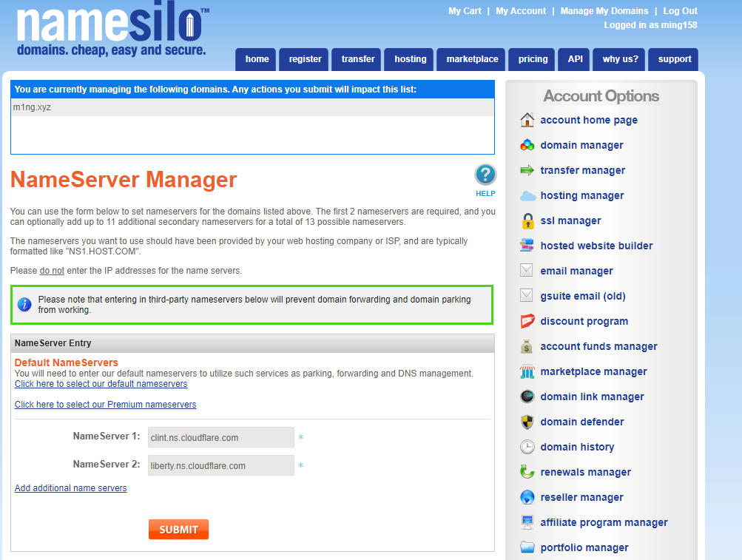This screenshot has height=560, width=742.
Task: Open the portfolio manager link text
Action: click(584, 547)
